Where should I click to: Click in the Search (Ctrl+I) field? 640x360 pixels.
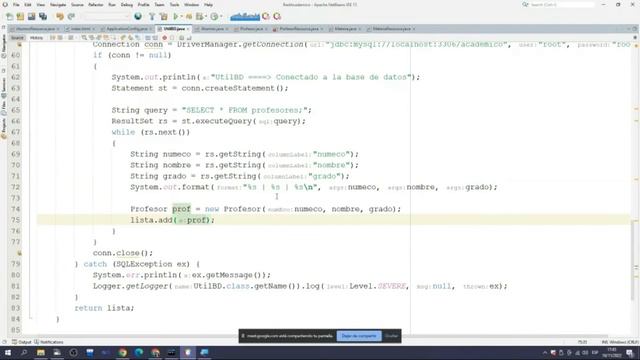(x=562, y=4)
